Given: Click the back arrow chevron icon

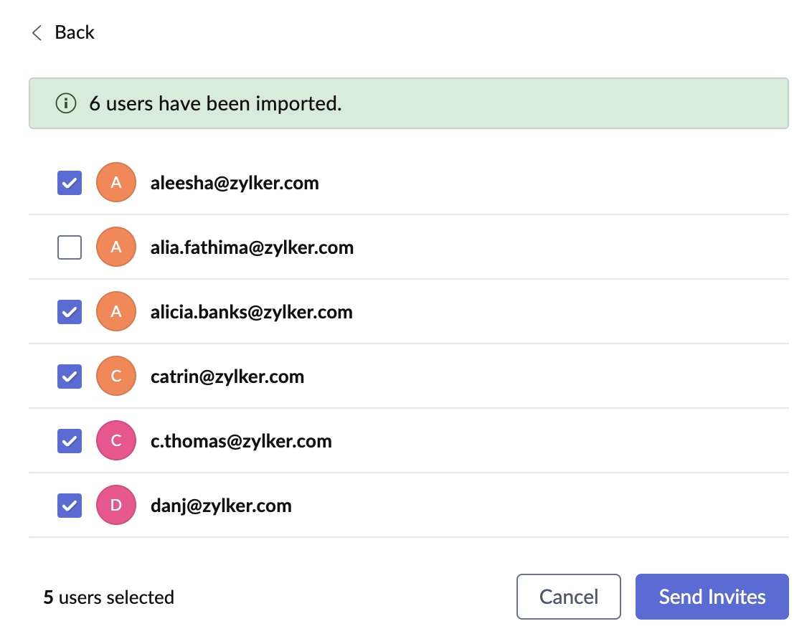Looking at the screenshot, I should click(37, 33).
